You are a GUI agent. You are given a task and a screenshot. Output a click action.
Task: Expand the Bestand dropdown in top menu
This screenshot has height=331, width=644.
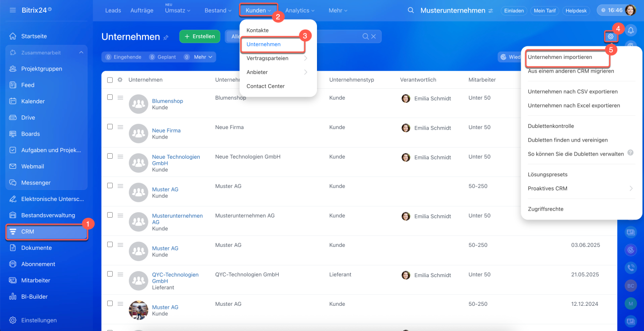click(218, 11)
